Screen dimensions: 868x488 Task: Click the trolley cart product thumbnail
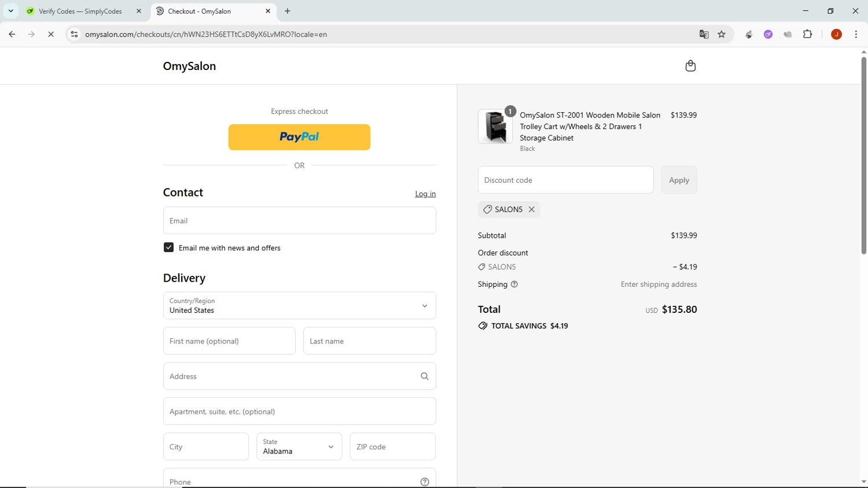pyautogui.click(x=495, y=127)
